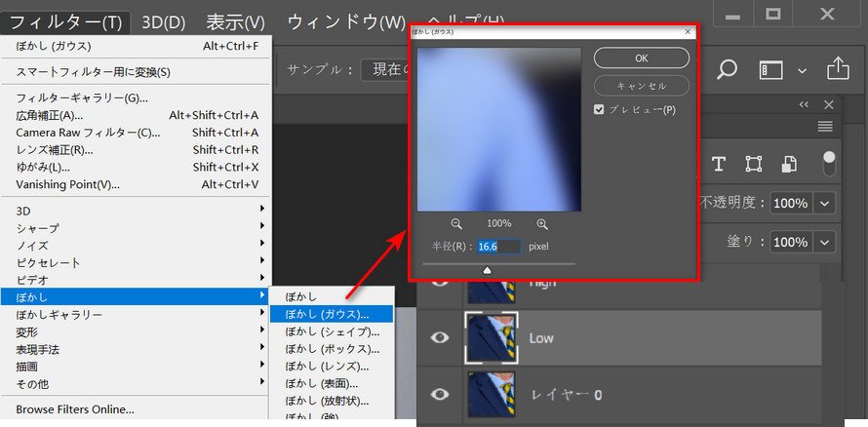Open フィルターギャラリー(G)...

137,98
